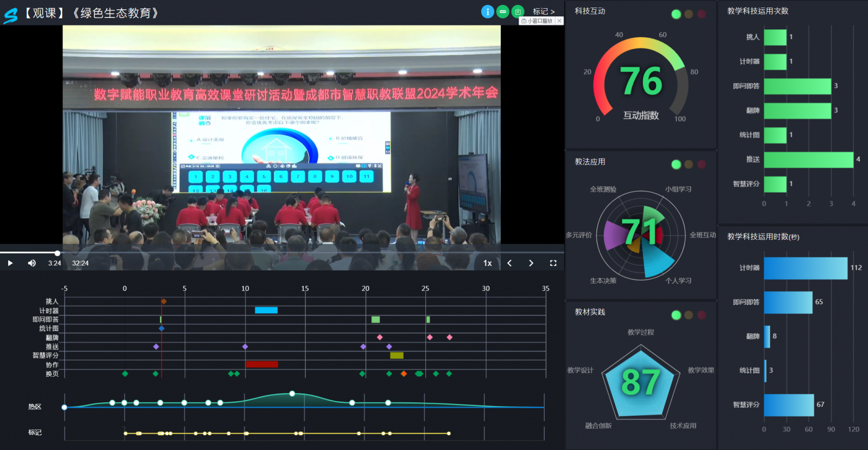Click the blue info icon

487,11
